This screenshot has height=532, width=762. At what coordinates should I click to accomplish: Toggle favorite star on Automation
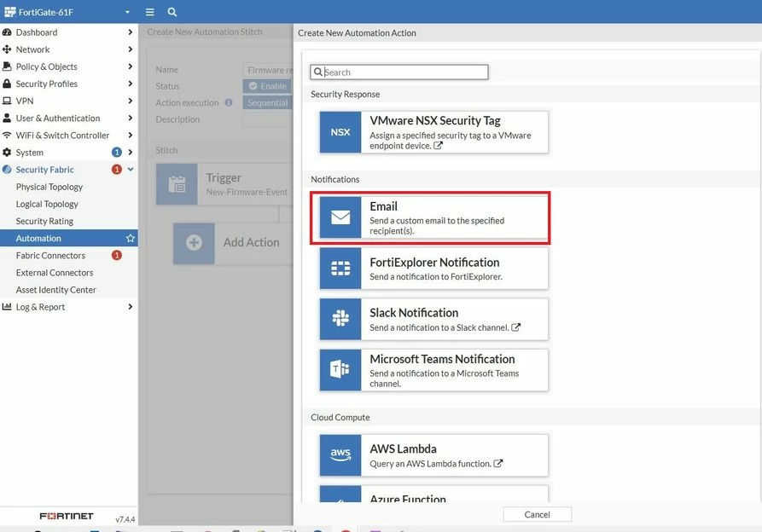131,239
